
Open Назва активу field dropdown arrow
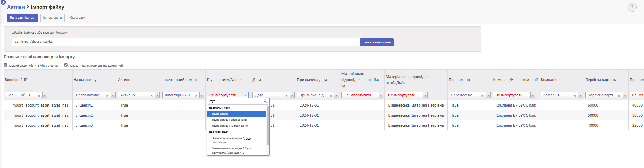coord(113,95)
